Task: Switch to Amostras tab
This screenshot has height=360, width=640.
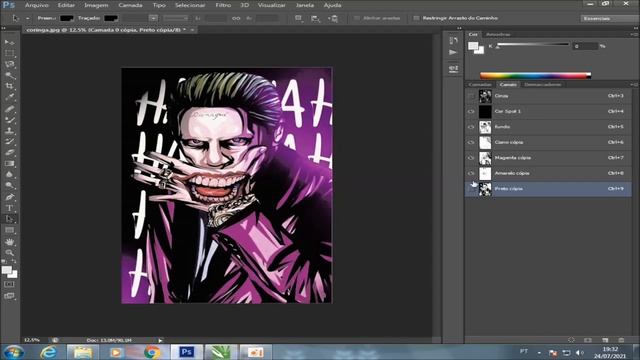Action: (x=498, y=35)
